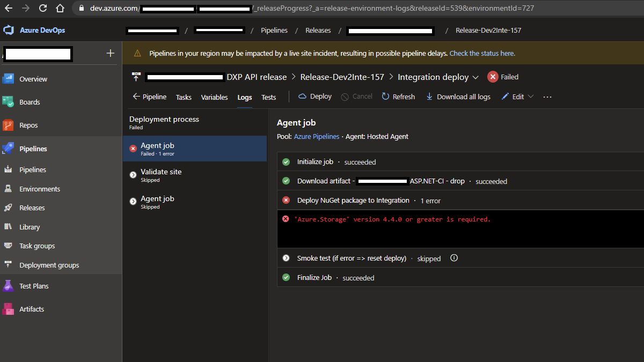644x362 pixels.
Task: Click the Releases rocket icon
Action: [8, 208]
